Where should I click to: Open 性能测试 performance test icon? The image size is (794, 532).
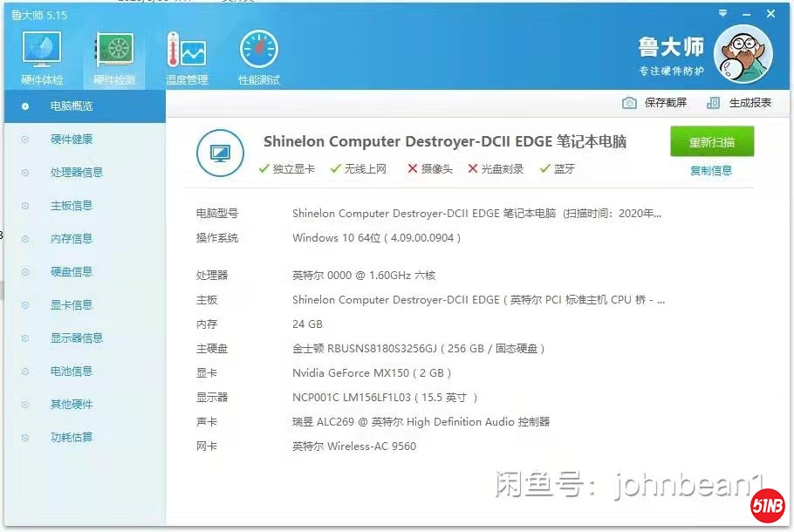pos(259,54)
